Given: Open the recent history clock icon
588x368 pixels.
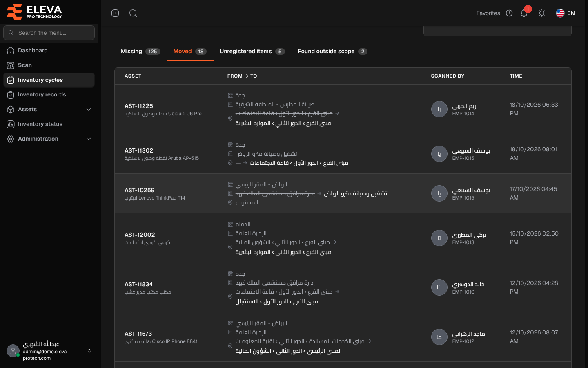Looking at the screenshot, I should pyautogui.click(x=509, y=13).
